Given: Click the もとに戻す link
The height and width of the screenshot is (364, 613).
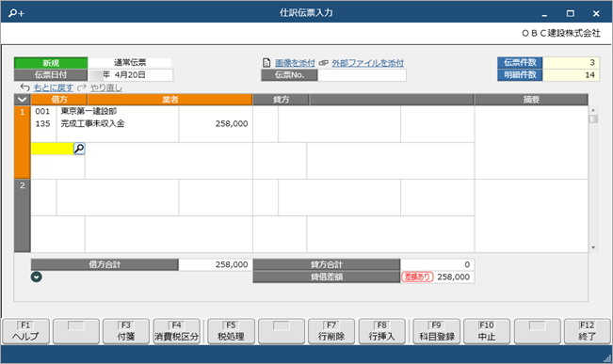Looking at the screenshot, I should tap(53, 87).
